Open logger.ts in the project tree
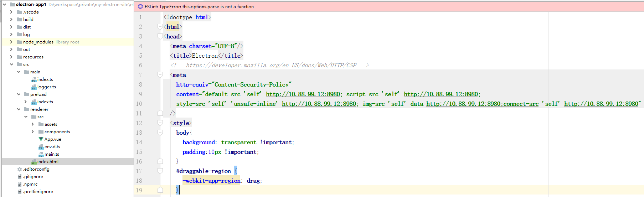The width and height of the screenshot is (644, 197). tap(47, 87)
